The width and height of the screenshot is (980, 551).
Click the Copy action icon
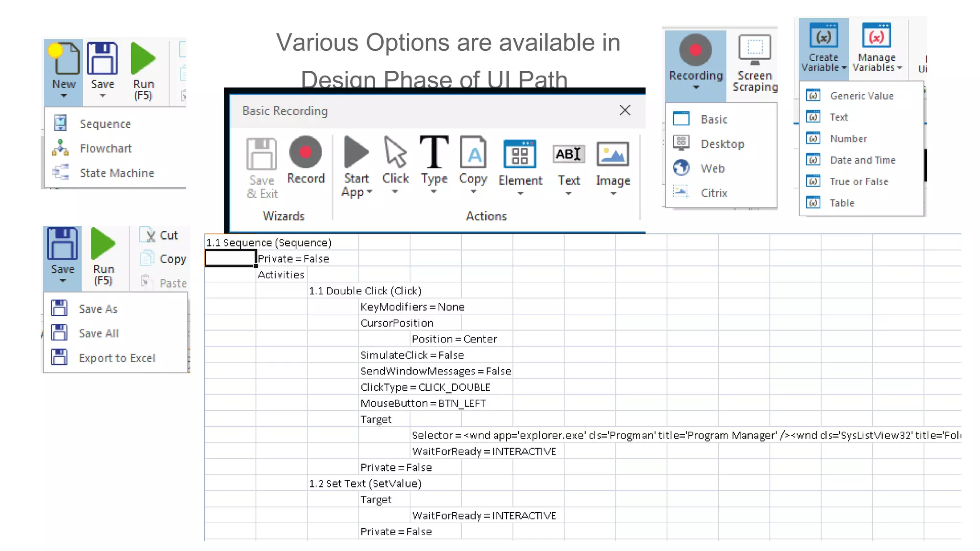473,152
